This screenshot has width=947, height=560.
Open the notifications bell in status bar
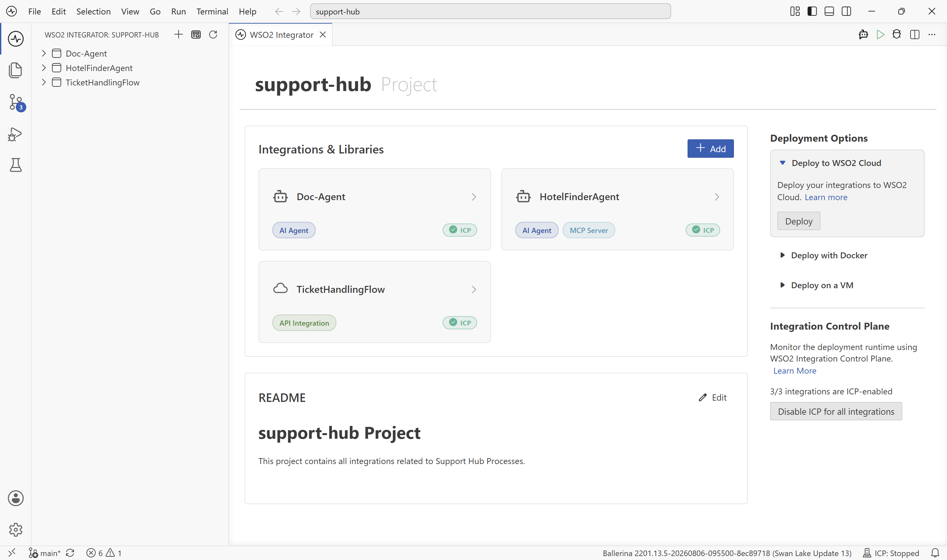(x=935, y=553)
